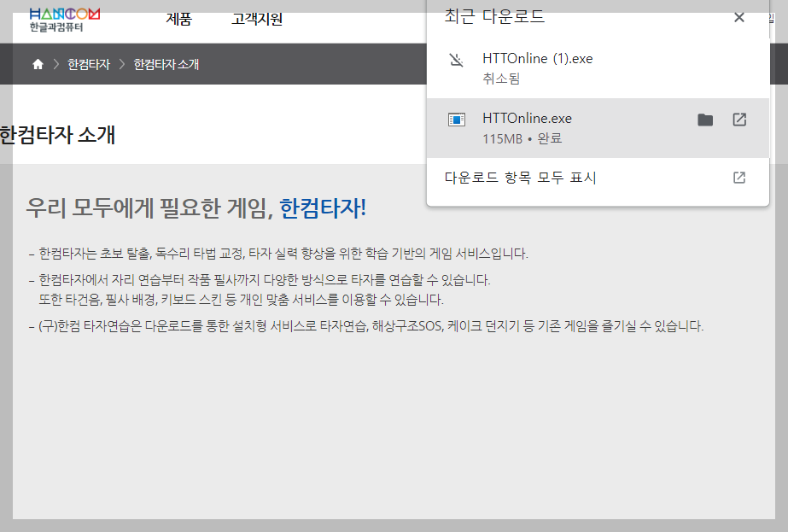Image resolution: width=788 pixels, height=532 pixels.
Task: Open HTTOnline.exe via external-open icon
Action: coord(739,120)
